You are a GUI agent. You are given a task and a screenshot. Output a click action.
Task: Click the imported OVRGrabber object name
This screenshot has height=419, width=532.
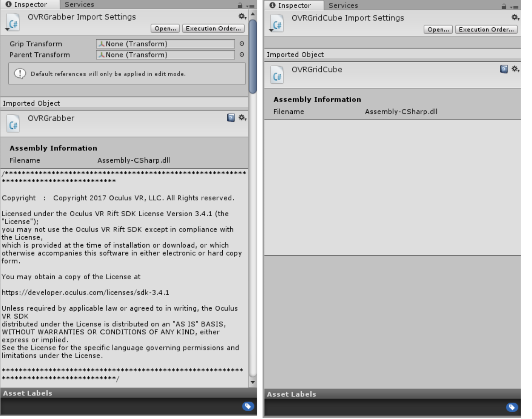click(51, 118)
